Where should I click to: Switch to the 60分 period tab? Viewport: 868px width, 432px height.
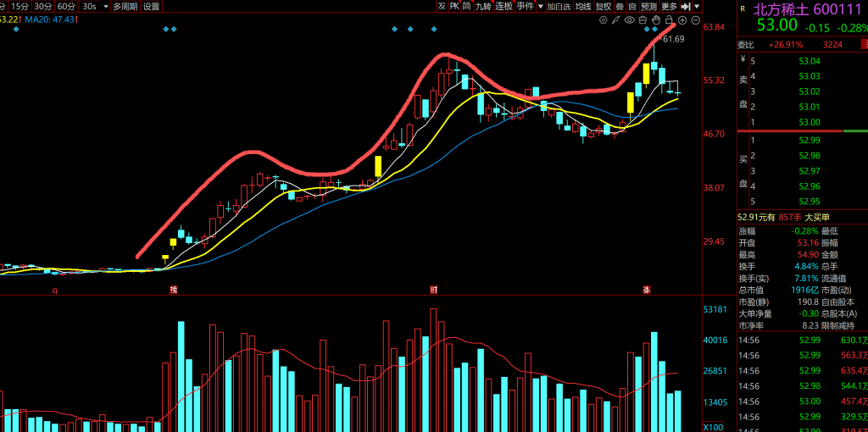click(66, 6)
